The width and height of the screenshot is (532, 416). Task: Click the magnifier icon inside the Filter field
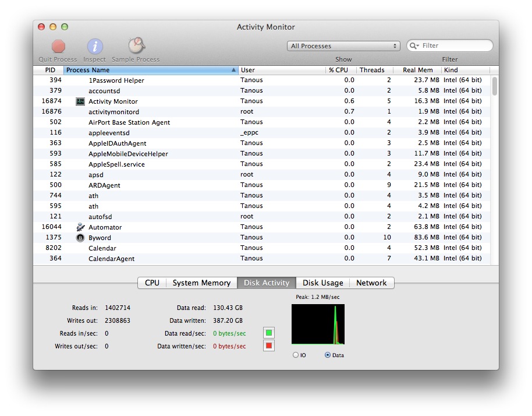[x=413, y=45]
